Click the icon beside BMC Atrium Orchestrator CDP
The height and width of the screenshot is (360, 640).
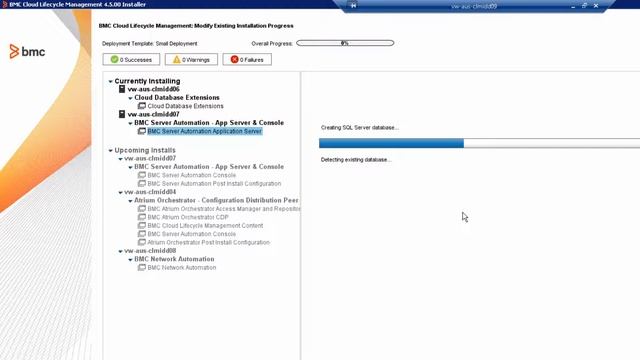point(142,217)
